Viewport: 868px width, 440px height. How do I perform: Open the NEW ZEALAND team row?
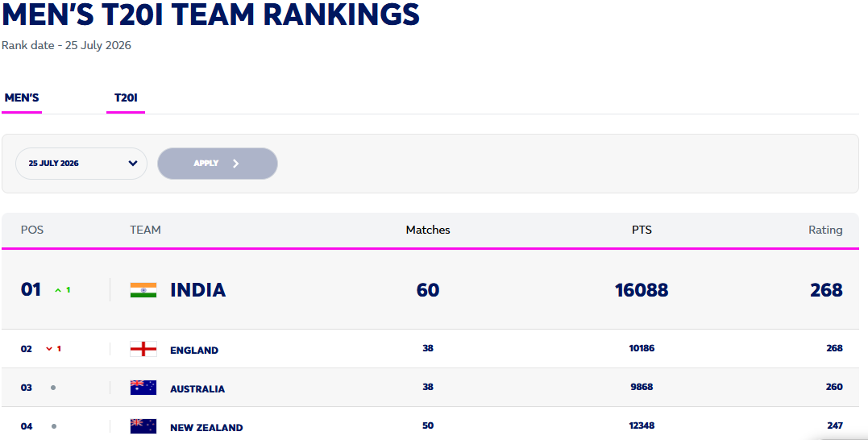click(430, 425)
